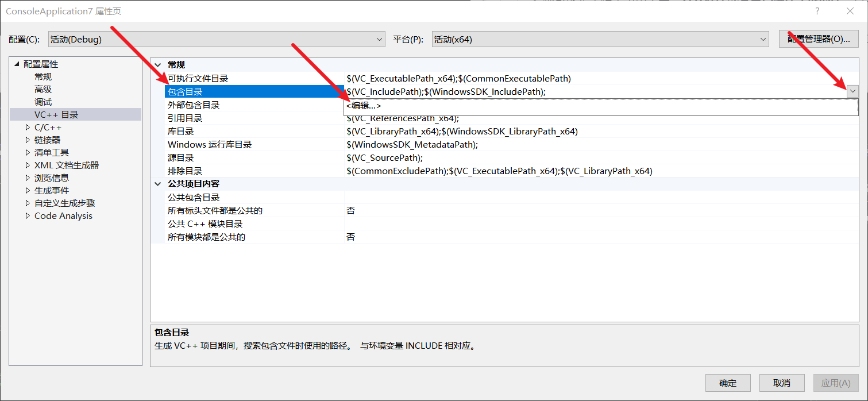Open the Code Analysis tree item

tap(63, 215)
